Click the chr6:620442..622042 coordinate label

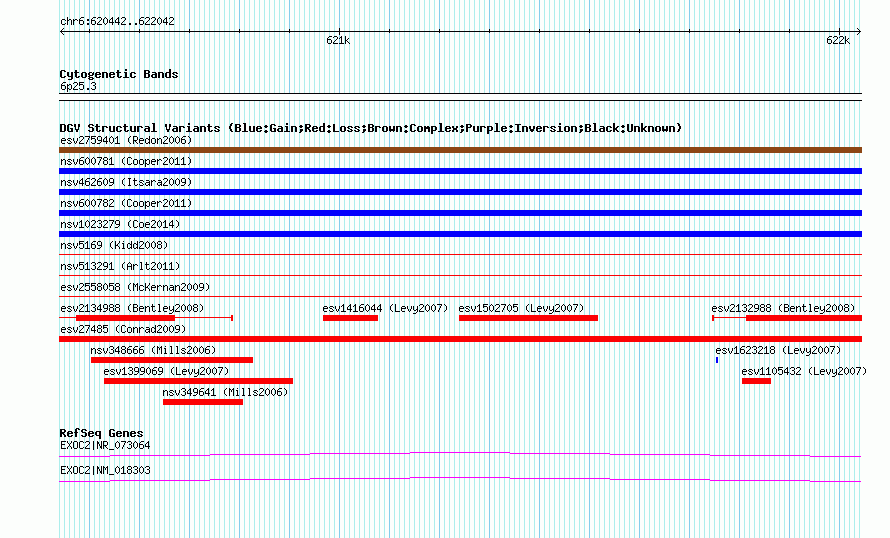(117, 22)
